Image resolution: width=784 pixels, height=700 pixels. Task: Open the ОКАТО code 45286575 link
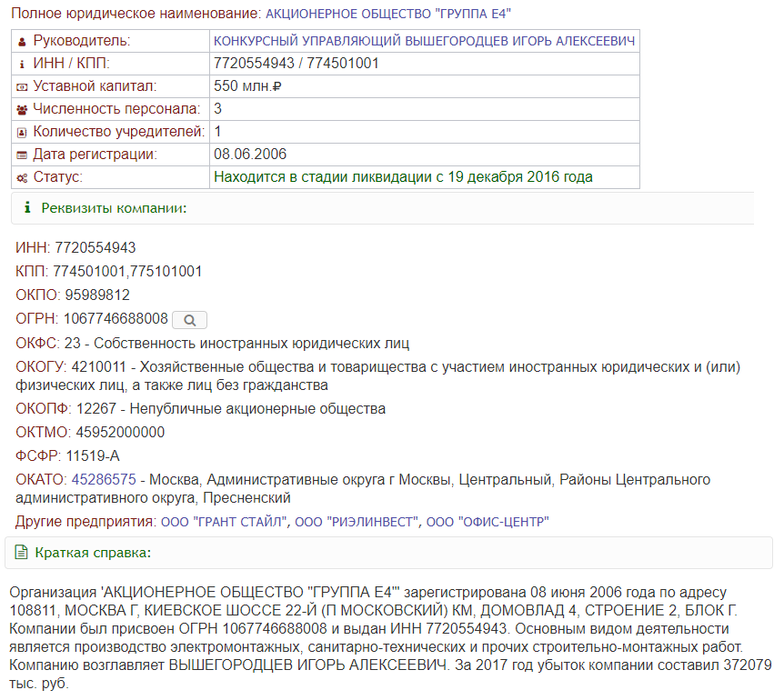coord(104,480)
